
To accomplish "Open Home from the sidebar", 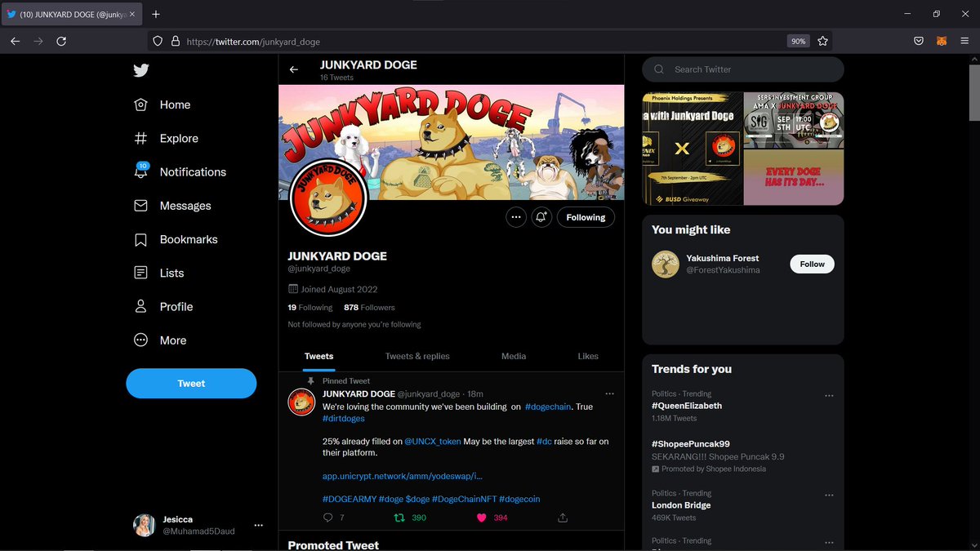I will pos(163,104).
